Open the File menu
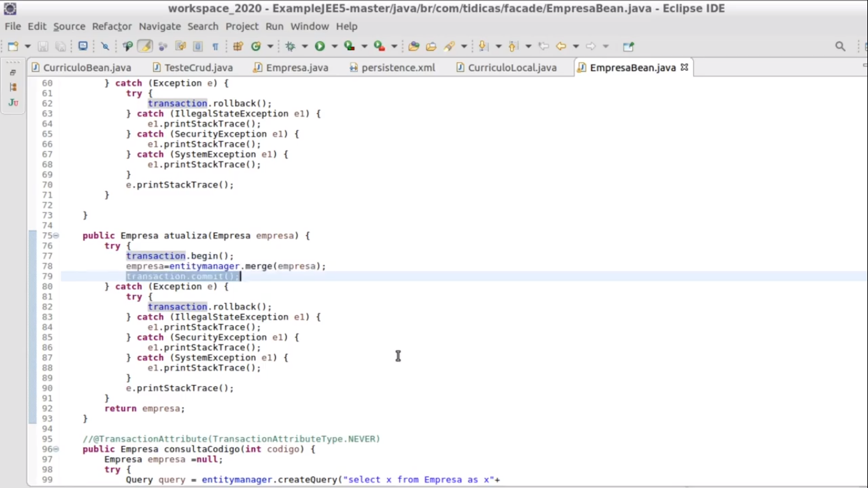The image size is (868, 488). (x=13, y=27)
